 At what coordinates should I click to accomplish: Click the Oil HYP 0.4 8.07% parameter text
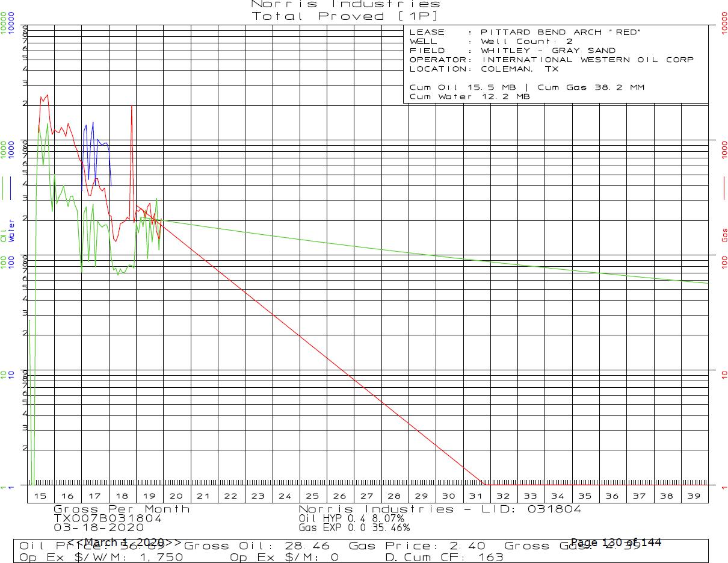(x=351, y=518)
